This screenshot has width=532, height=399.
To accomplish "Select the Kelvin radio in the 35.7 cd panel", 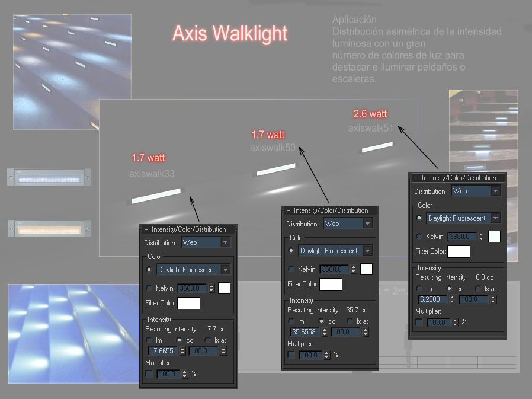I will coord(291,269).
